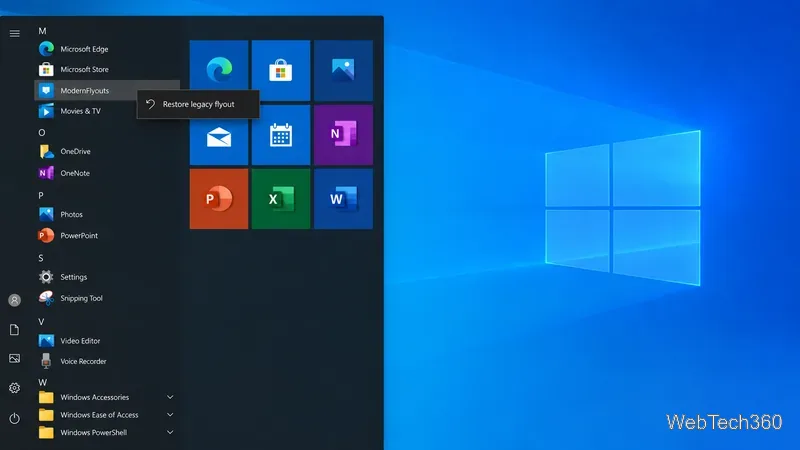Jump via the V letter header
Screen dimensions: 800x450
click(41, 322)
